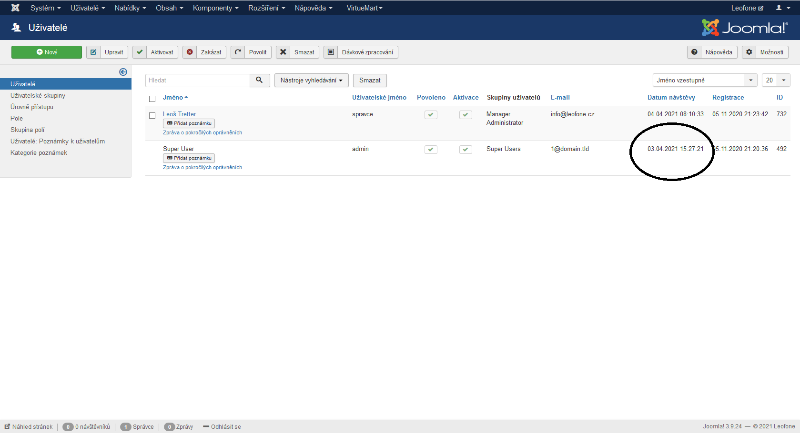Sort by Registrace column header
The width and height of the screenshot is (800, 433).
point(728,97)
